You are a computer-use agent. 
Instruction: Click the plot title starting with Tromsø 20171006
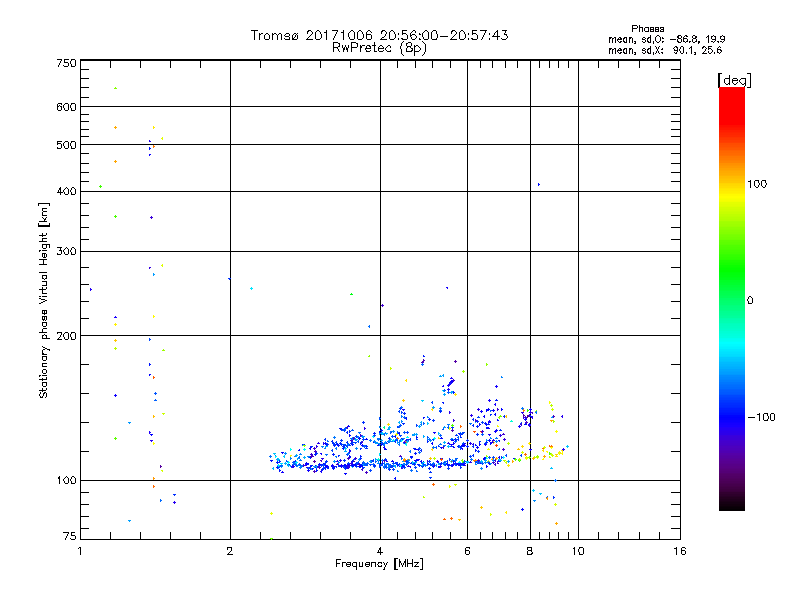[379, 35]
